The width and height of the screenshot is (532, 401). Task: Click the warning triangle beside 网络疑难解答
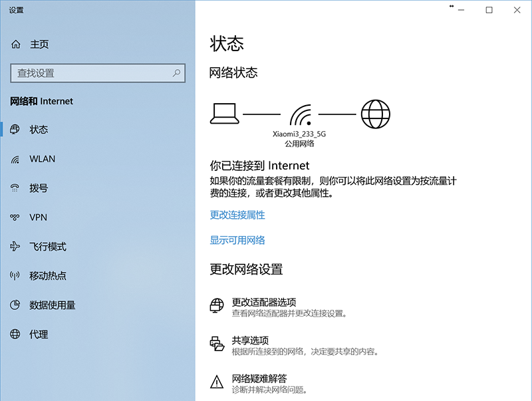[x=217, y=382]
